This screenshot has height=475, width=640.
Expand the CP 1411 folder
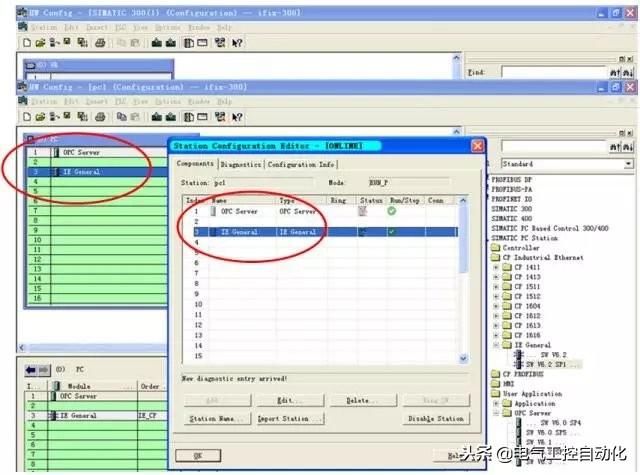pyautogui.click(x=496, y=267)
